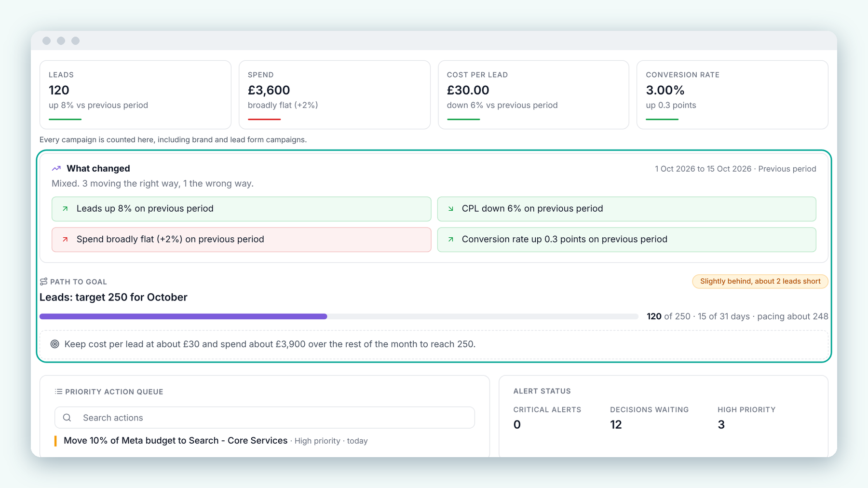Click the Critical Alerts count of 0
Viewport: 868px width, 488px height.
tap(517, 425)
